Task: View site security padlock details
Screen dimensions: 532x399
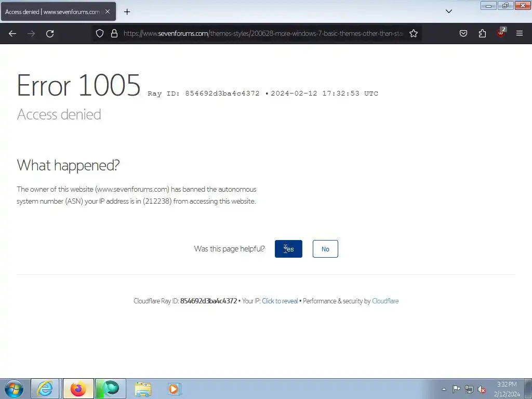Action: (114, 33)
